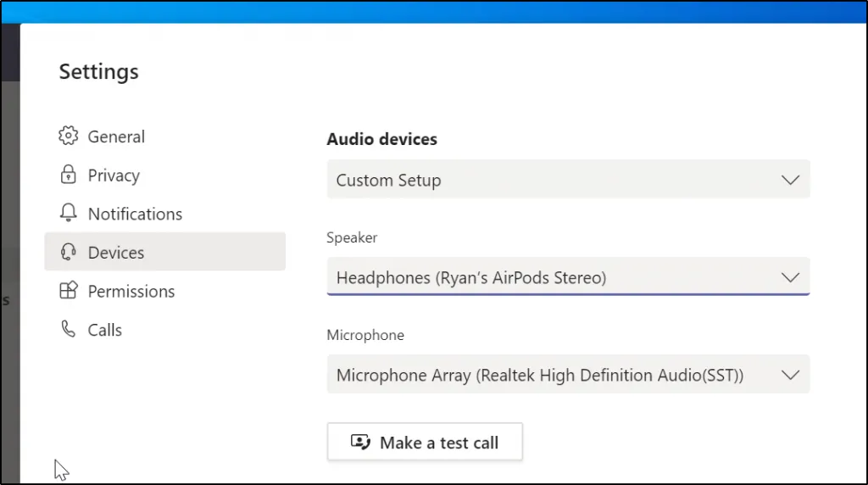Click the lock icon beside Privacy
The image size is (868, 485).
[68, 176]
